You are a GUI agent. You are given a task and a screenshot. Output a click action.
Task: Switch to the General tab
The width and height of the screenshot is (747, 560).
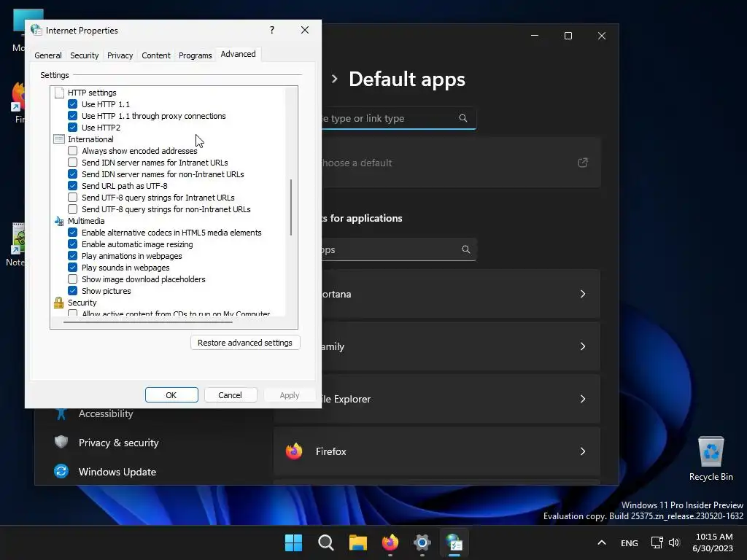pos(48,55)
